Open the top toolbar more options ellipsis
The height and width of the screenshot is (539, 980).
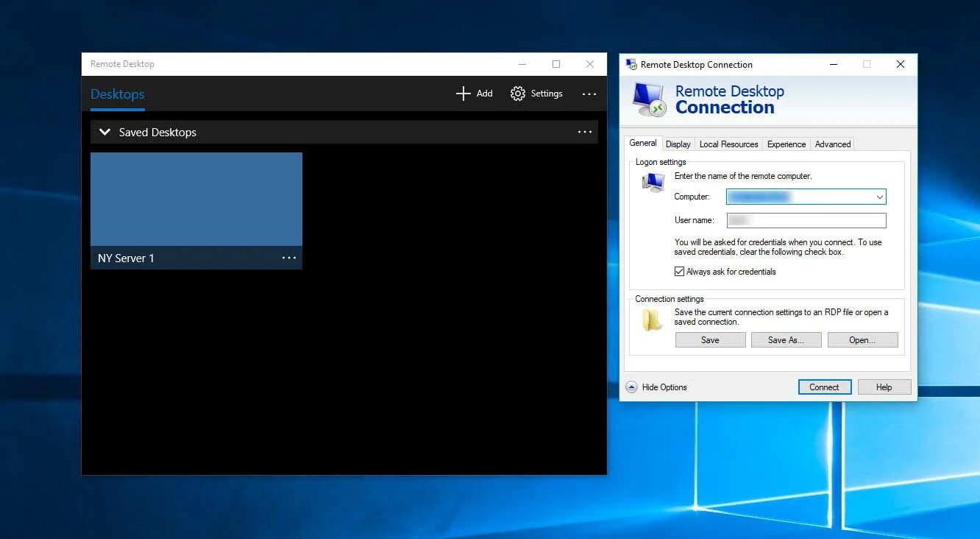589,94
